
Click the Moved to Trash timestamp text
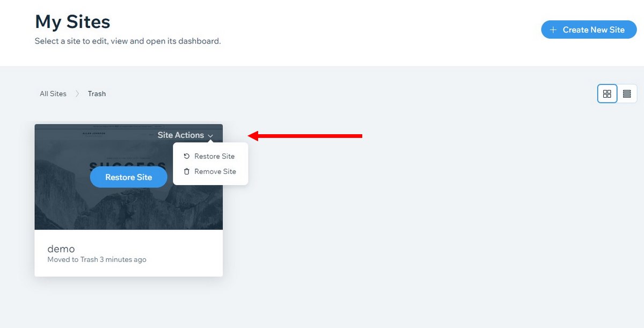click(x=97, y=260)
